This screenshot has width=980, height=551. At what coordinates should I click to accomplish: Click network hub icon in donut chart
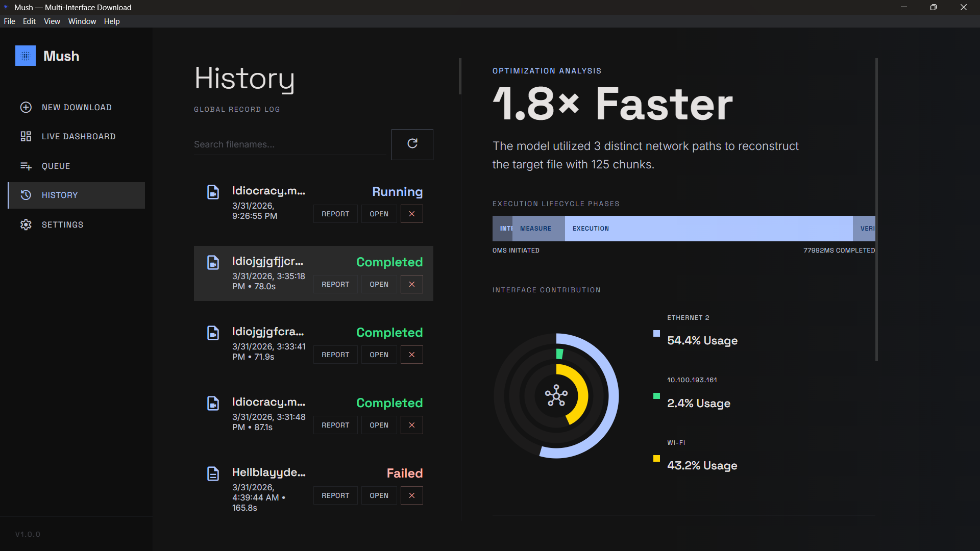click(x=556, y=395)
